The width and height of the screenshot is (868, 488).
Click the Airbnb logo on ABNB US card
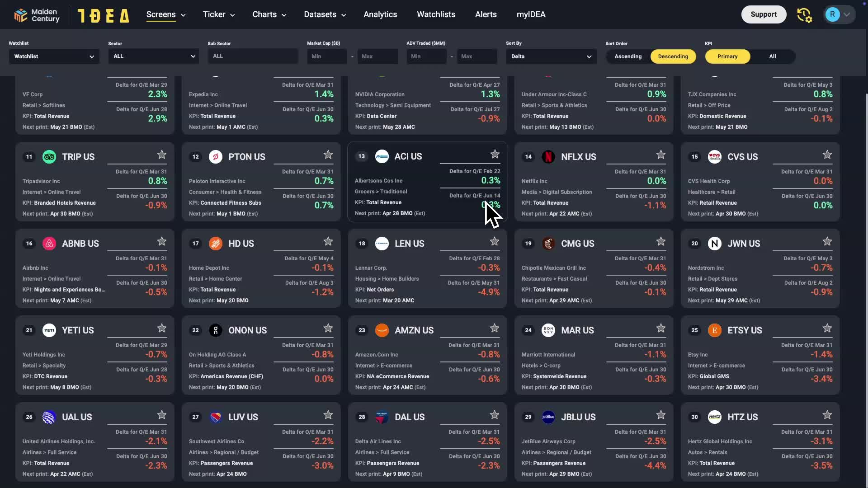[49, 244]
